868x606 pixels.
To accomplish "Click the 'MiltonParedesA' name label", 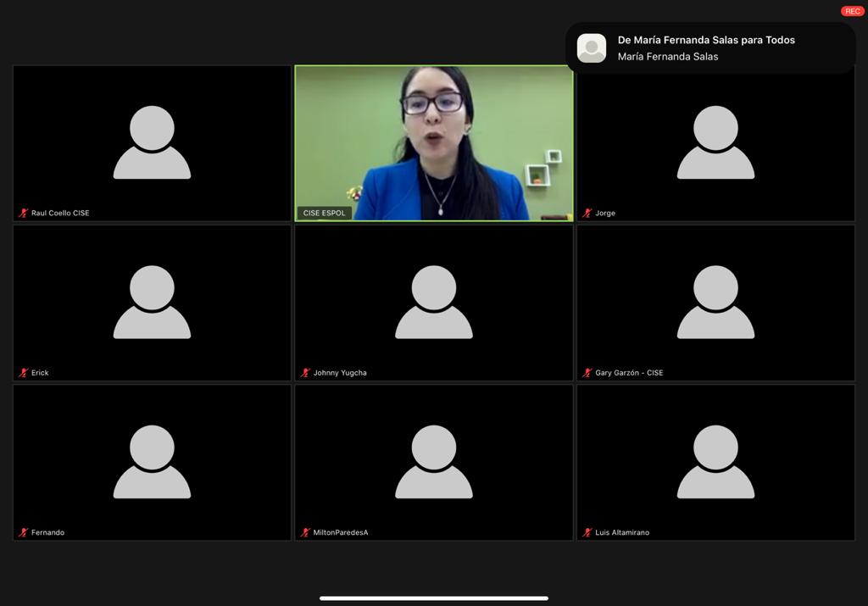I will tap(341, 532).
